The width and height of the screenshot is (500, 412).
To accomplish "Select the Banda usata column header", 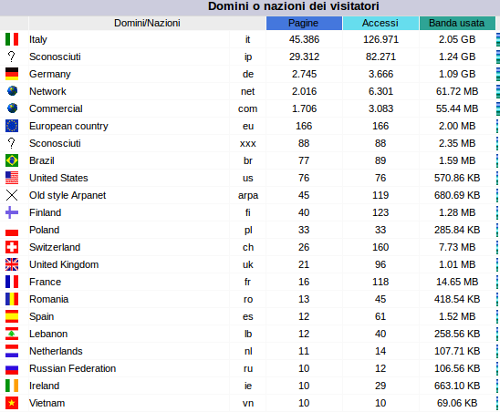I will [x=457, y=23].
